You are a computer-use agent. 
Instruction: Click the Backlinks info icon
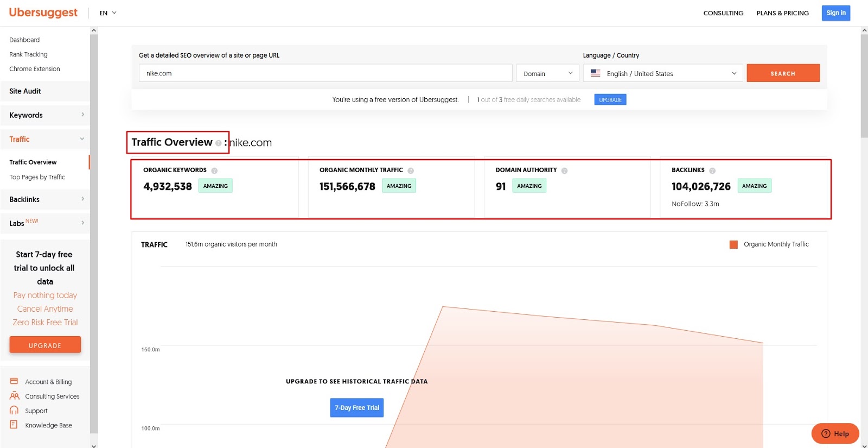pyautogui.click(x=712, y=171)
